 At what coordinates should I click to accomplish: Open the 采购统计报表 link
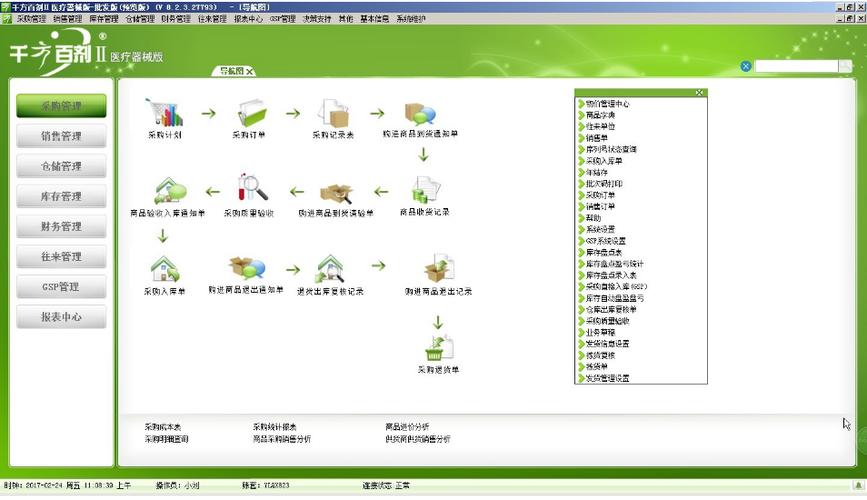click(275, 427)
